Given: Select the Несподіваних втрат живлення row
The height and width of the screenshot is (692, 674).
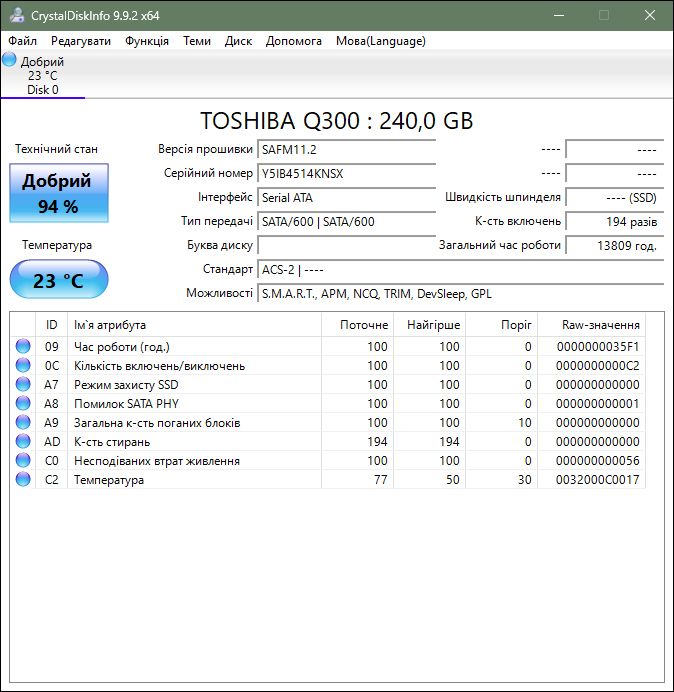Looking at the screenshot, I should tap(328, 460).
